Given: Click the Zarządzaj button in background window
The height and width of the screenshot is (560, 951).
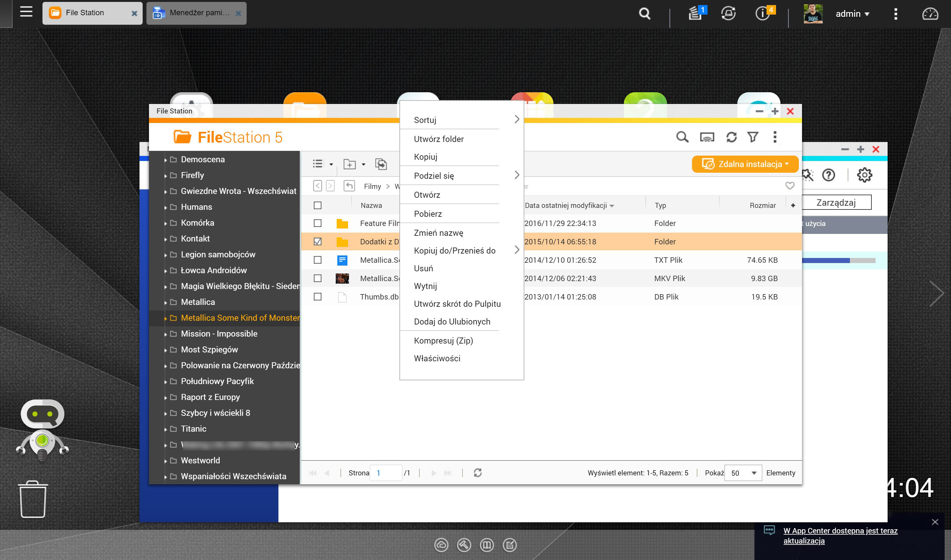Looking at the screenshot, I should [836, 203].
